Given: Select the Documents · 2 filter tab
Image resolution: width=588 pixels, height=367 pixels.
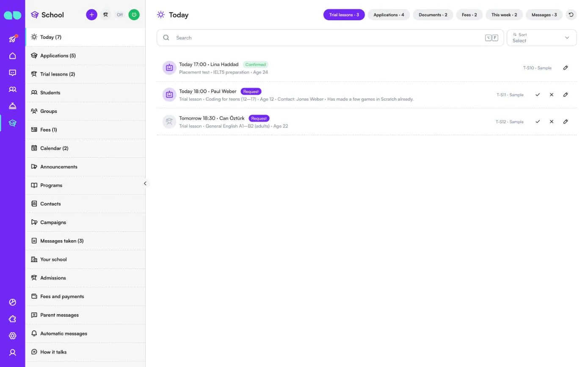Looking at the screenshot, I should 433,15.
